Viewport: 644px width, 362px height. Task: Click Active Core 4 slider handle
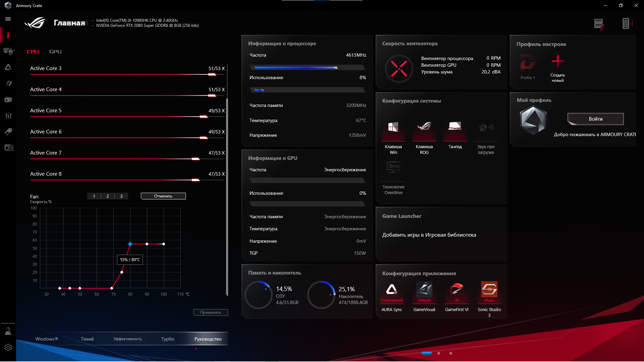[x=212, y=96]
